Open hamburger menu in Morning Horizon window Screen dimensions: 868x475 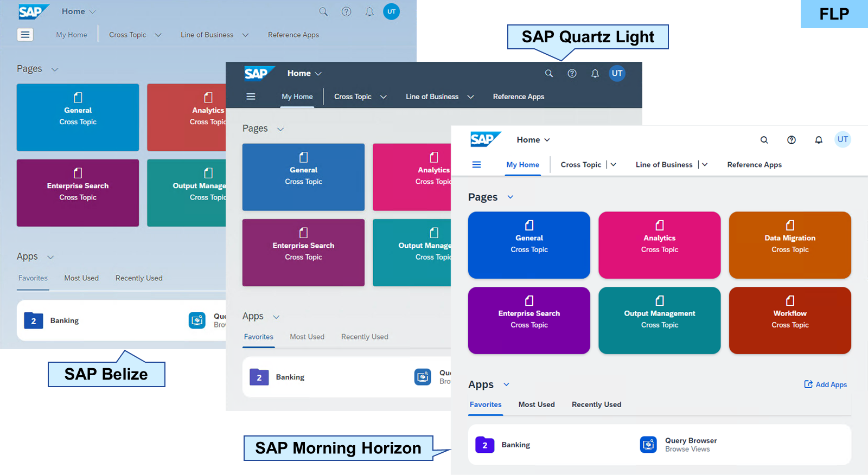(476, 164)
